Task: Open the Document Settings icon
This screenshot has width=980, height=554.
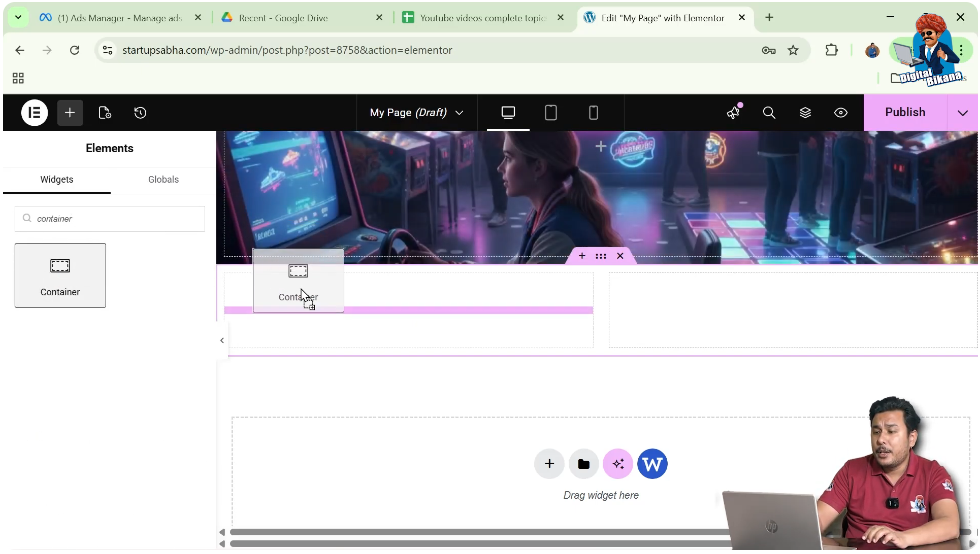Action: (x=105, y=113)
